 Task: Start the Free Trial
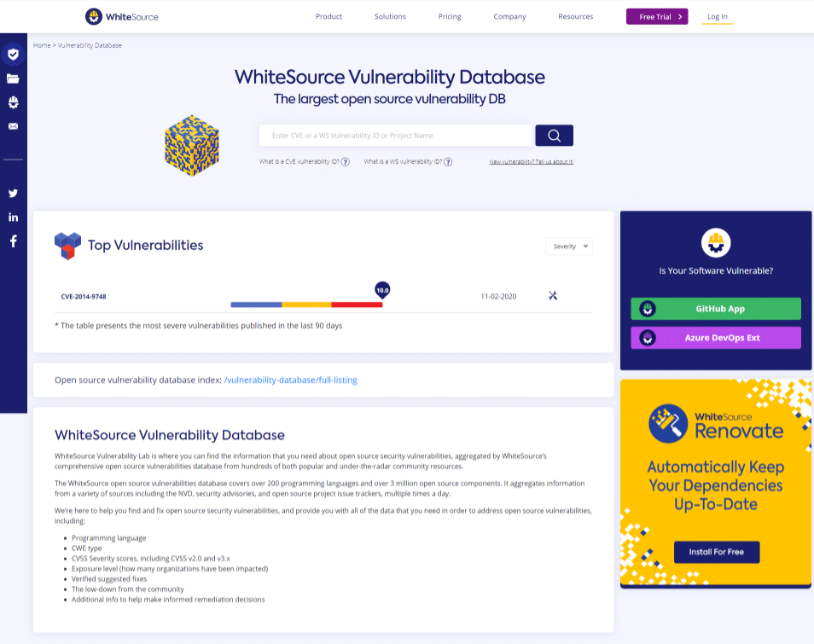(x=657, y=16)
